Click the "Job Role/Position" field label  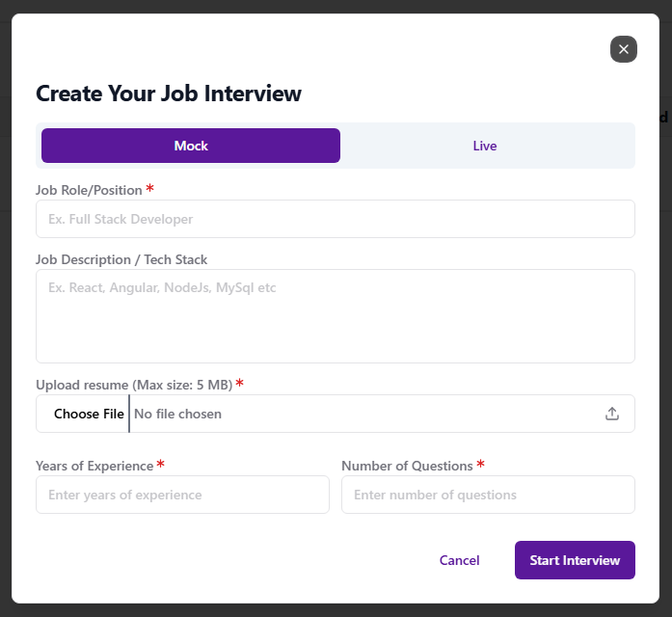89,190
